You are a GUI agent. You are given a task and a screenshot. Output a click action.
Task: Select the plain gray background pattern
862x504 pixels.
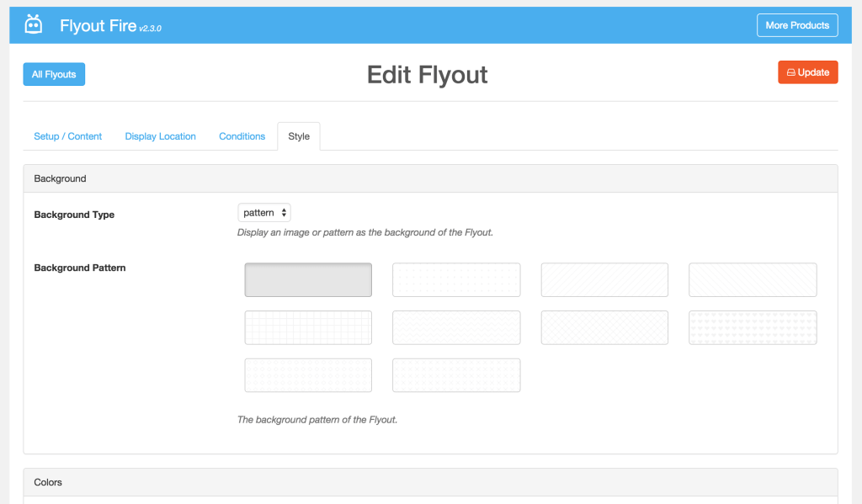click(308, 280)
